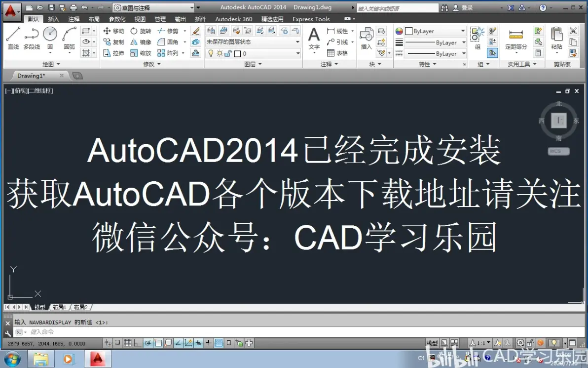Toggle Grid display in status bar
This screenshot has height=368, width=588.
(x=127, y=343)
